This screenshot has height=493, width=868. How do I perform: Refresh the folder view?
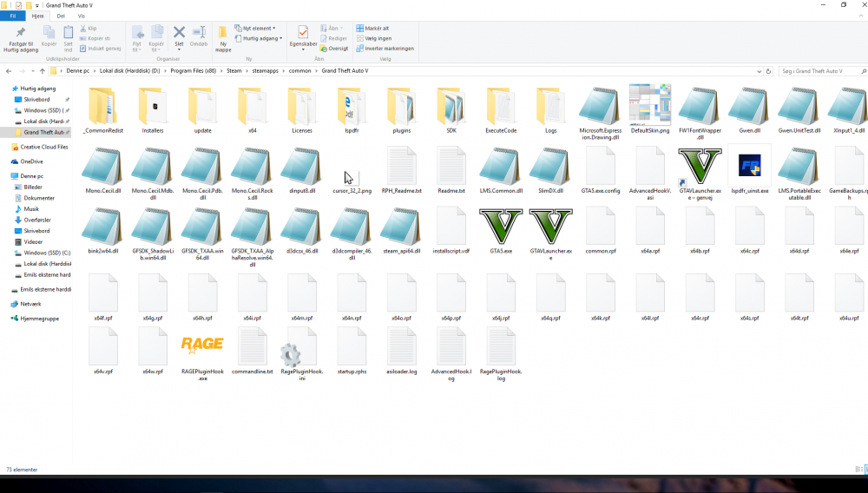coord(768,71)
